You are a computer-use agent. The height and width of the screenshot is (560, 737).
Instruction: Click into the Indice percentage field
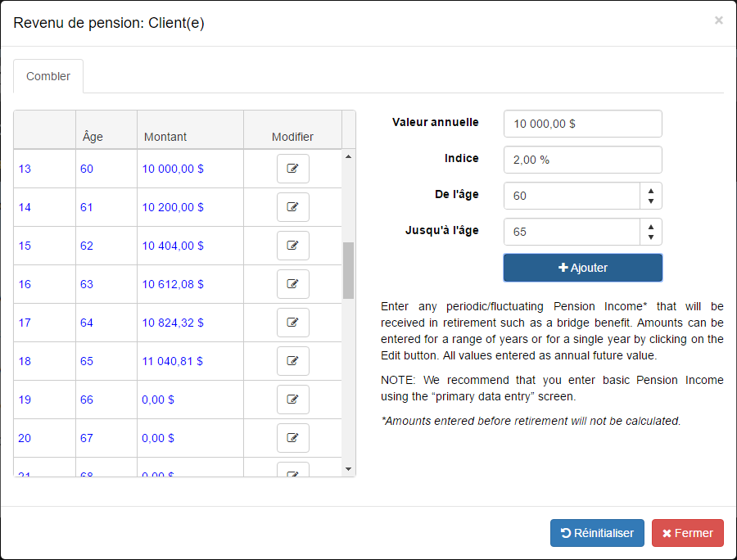pyautogui.click(x=582, y=160)
